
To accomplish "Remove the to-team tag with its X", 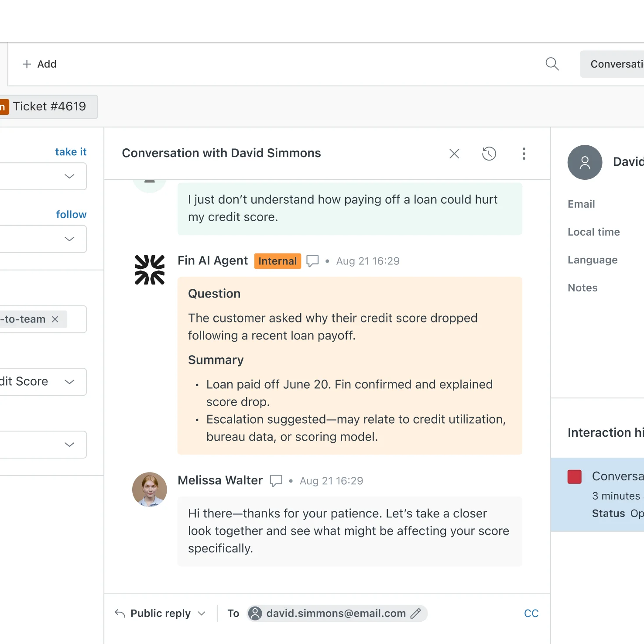I will click(x=55, y=319).
